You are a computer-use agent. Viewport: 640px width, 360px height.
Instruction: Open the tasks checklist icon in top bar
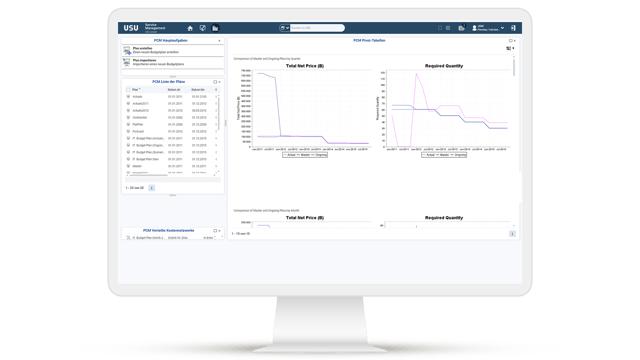click(x=202, y=28)
